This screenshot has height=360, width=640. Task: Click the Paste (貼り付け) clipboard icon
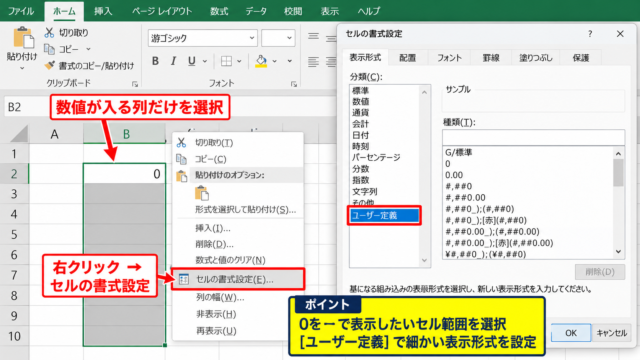pyautogui.click(x=23, y=38)
